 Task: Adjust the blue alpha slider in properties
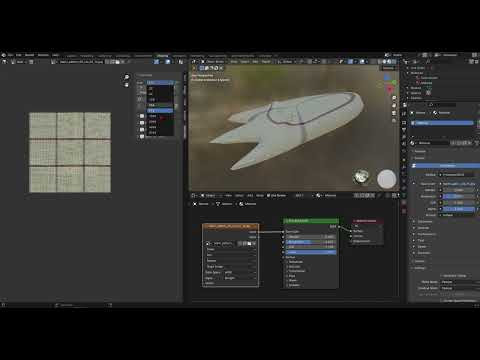coord(458,209)
